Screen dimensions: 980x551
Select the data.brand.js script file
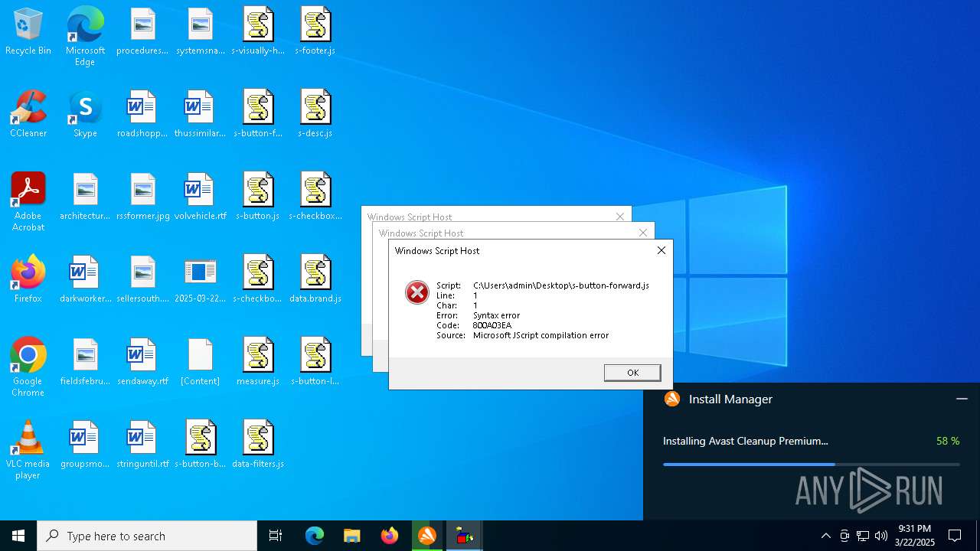(315, 280)
